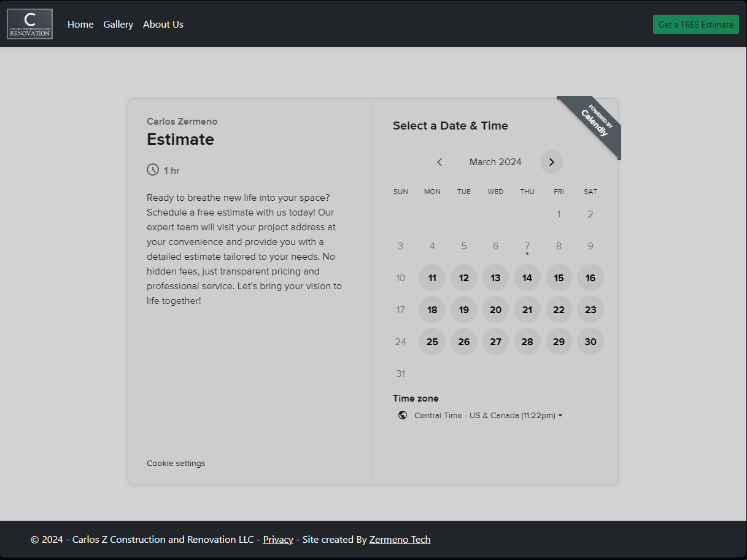
Task: Select March 23 on calendar
Action: pos(590,310)
